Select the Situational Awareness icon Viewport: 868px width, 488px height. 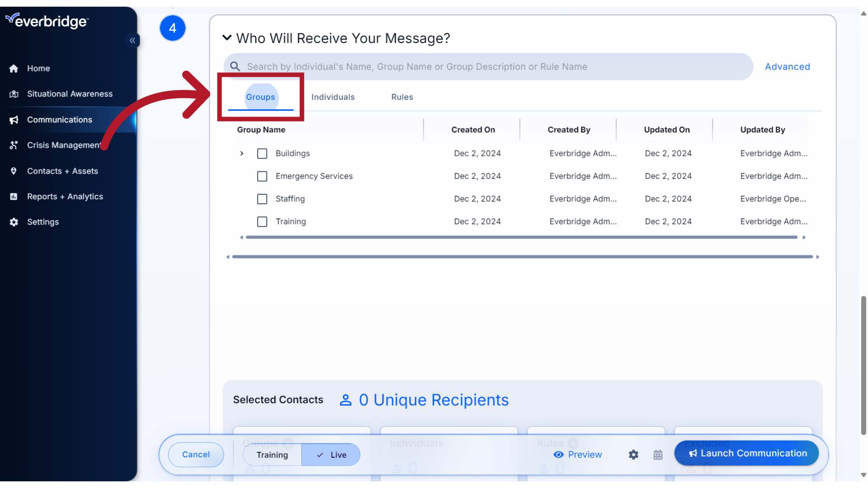click(70, 94)
